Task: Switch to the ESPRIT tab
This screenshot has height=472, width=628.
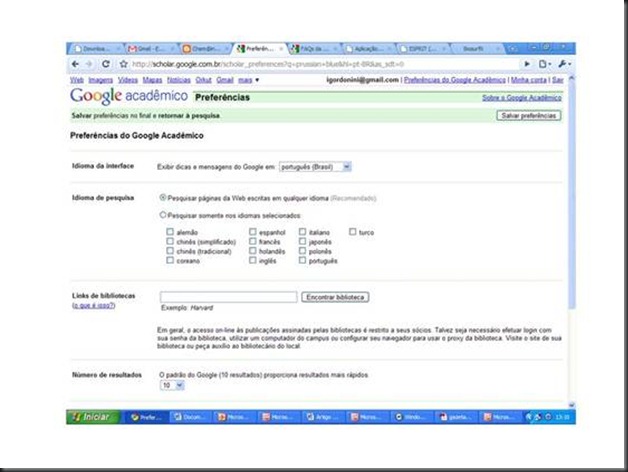Action: (x=423, y=49)
